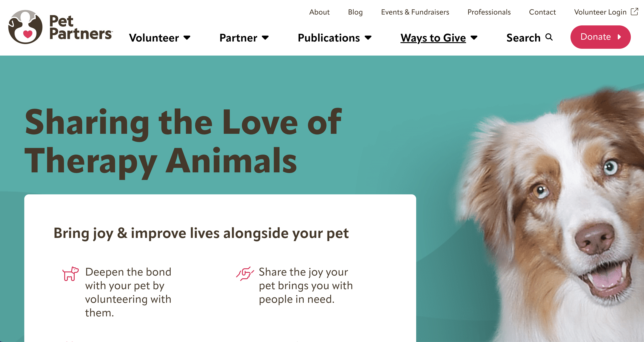644x342 pixels.
Task: Click the external link icon beside Volunteer Login
Action: pos(634,12)
